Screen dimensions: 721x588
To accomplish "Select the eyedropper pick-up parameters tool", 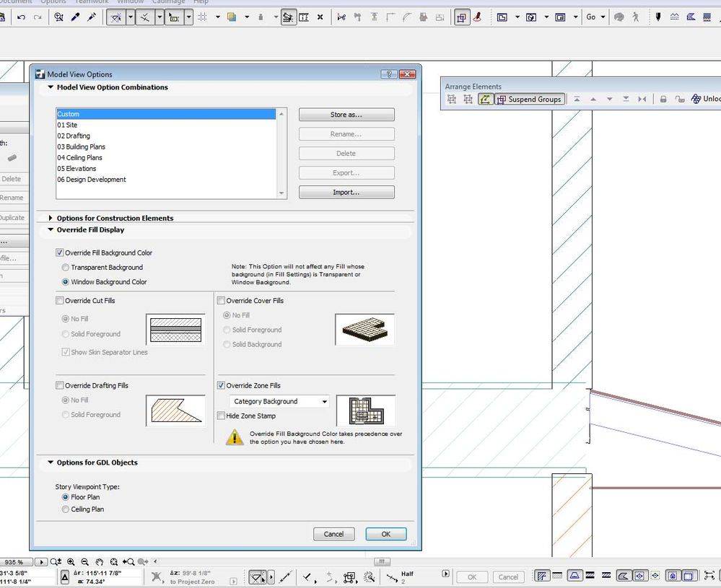I will (x=76, y=17).
